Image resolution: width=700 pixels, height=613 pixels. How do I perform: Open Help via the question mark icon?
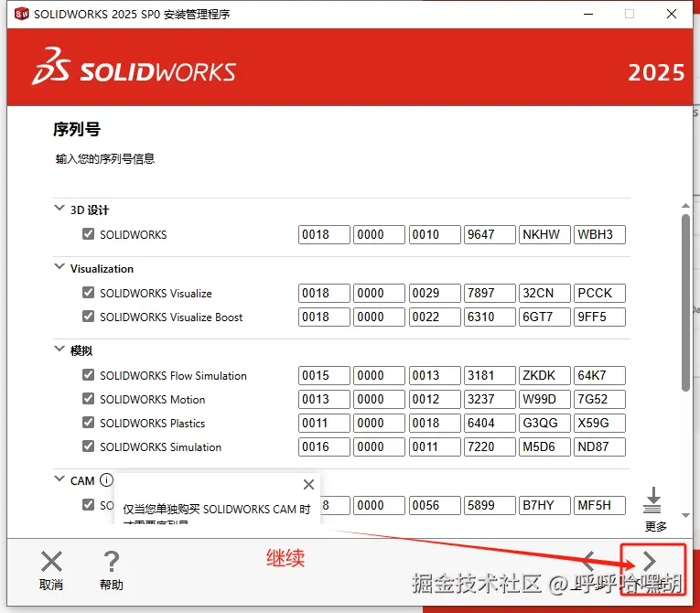tap(111, 561)
